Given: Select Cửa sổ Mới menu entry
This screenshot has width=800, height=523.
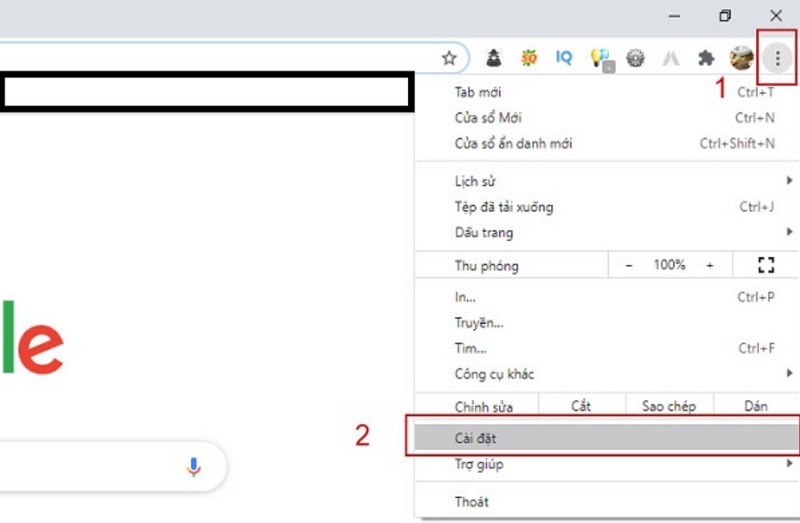Looking at the screenshot, I should coord(607,118).
